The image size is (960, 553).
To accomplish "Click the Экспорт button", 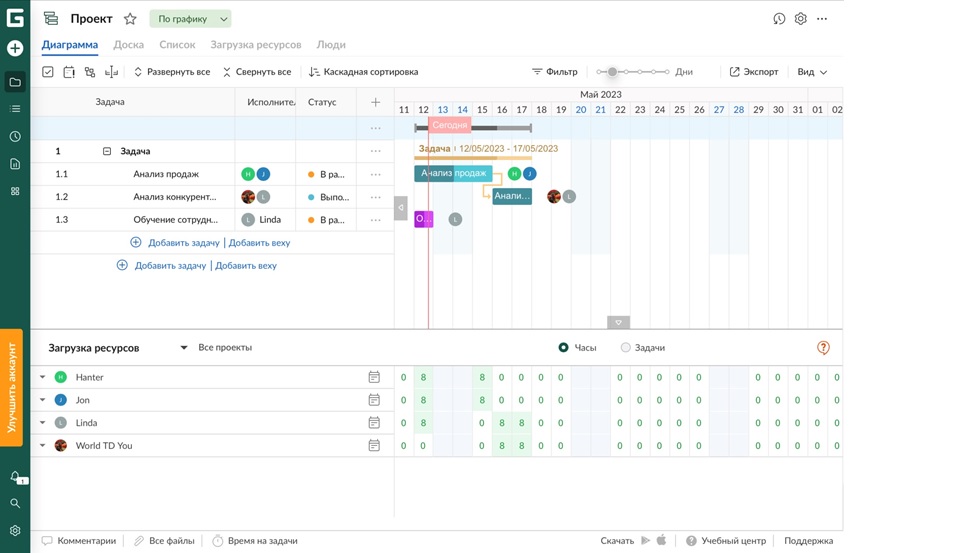I will coord(753,72).
